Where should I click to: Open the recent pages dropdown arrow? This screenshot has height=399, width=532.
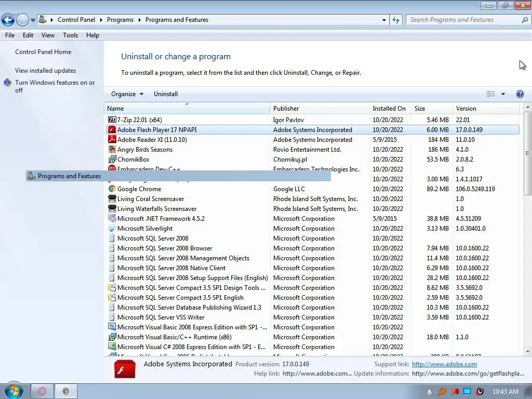point(33,20)
